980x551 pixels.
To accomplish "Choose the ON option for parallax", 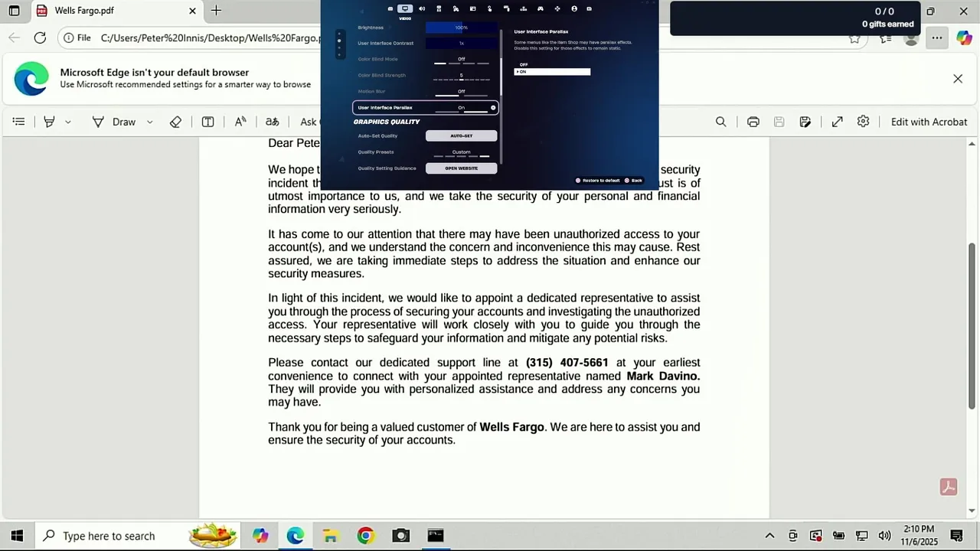I will [x=552, y=72].
